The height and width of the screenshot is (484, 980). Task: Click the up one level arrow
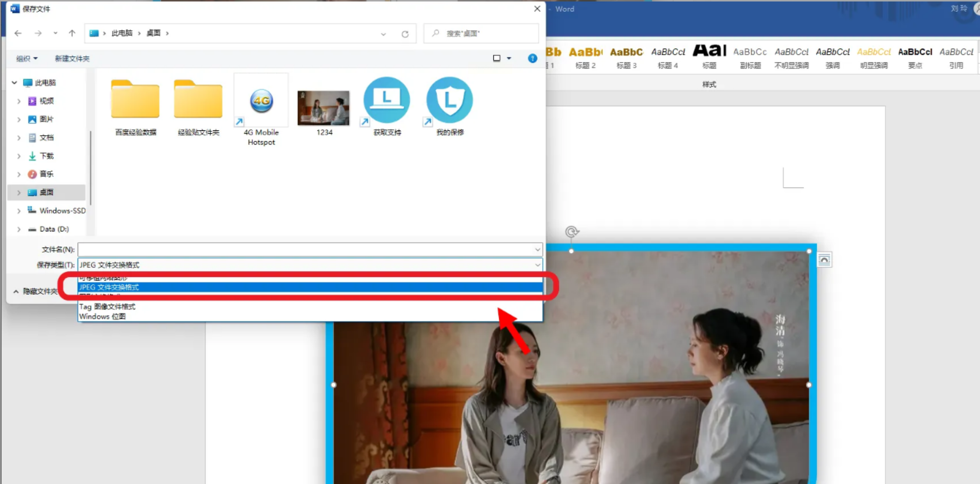point(72,34)
